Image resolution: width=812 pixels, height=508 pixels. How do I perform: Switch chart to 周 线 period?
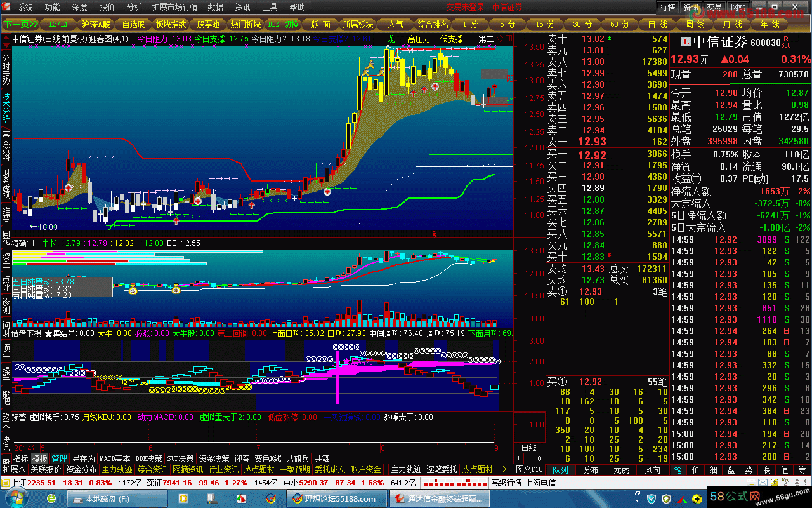[x=695, y=24]
